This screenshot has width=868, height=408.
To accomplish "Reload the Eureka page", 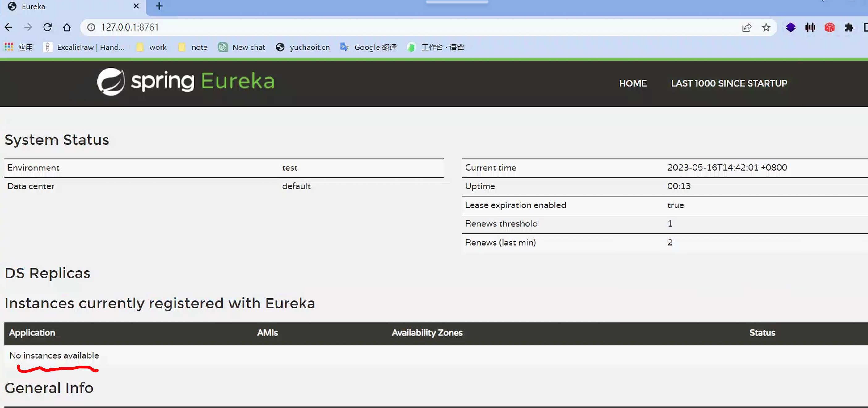I will click(x=48, y=27).
